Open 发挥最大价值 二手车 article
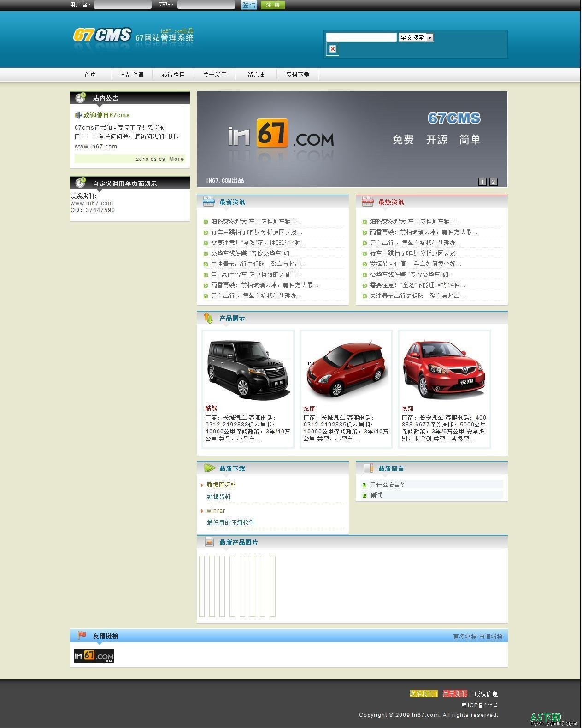Viewport: 582px width, 728px height. click(416, 264)
